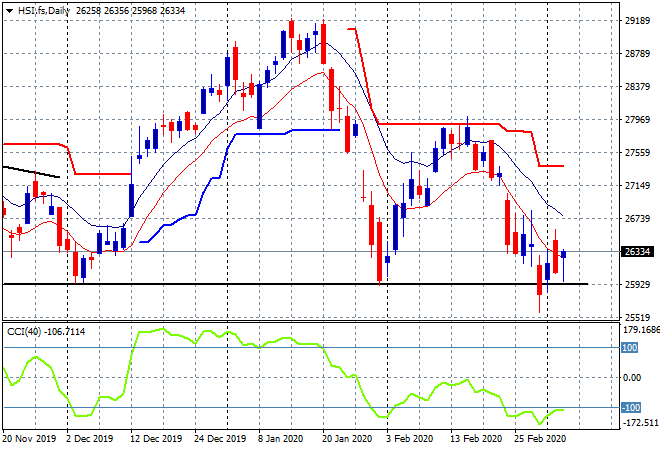660x450 pixels.
Task: Click the 12 Dec 2019 date label
Action: pyautogui.click(x=156, y=439)
